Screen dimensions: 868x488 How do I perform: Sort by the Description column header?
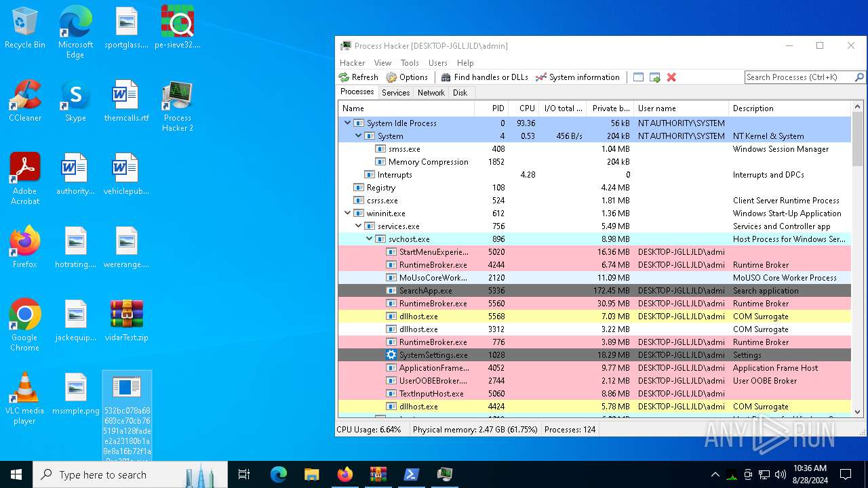[x=789, y=108]
